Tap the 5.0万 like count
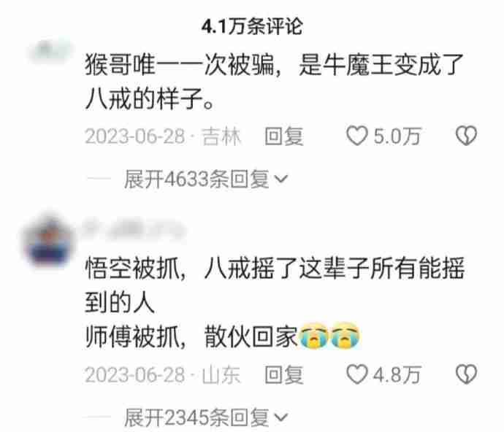The width and height of the screenshot is (504, 432). pos(397,136)
